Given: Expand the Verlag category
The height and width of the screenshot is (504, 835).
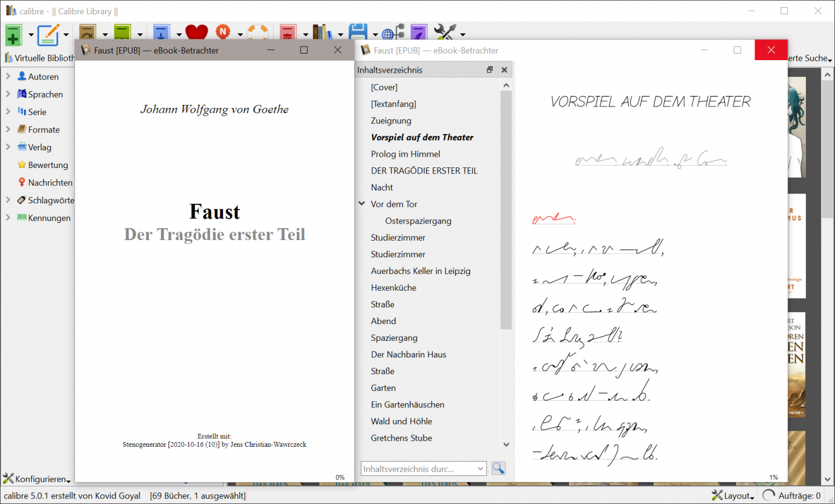Looking at the screenshot, I should pyautogui.click(x=8, y=147).
